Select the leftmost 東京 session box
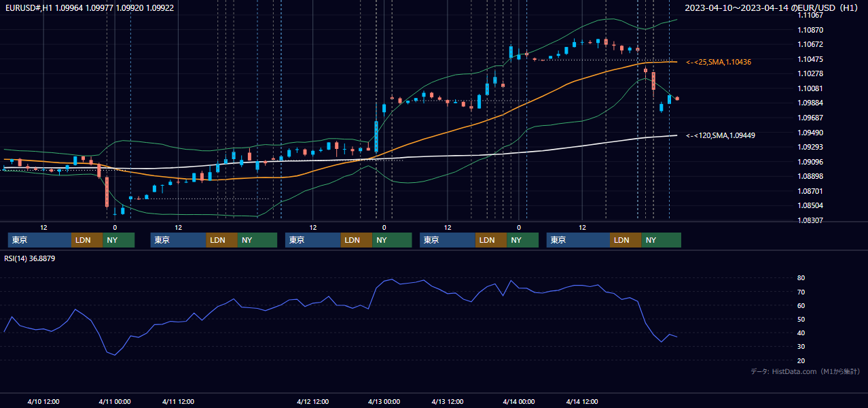The height and width of the screenshot is (408, 868). click(x=39, y=240)
